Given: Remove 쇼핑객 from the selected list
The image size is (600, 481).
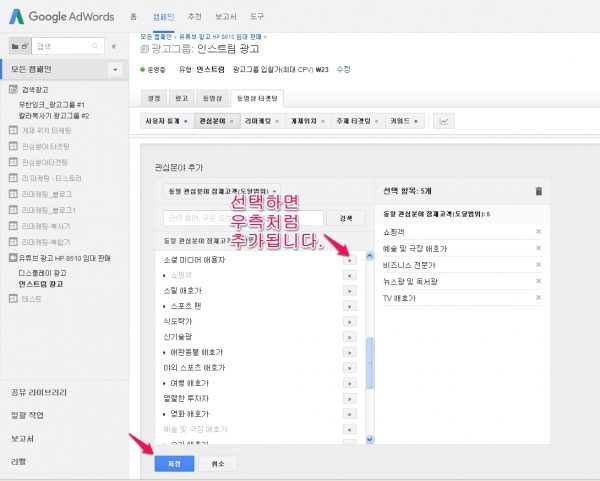Looking at the screenshot, I should pyautogui.click(x=538, y=232).
